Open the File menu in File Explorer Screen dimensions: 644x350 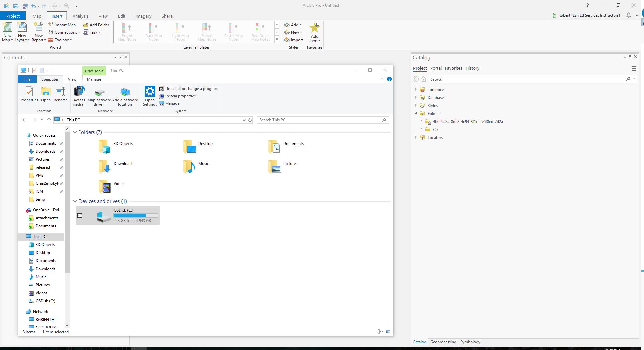(27, 79)
